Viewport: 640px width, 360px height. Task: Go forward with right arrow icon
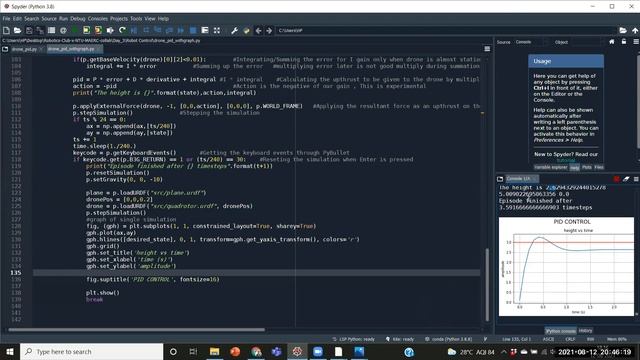click(x=269, y=30)
